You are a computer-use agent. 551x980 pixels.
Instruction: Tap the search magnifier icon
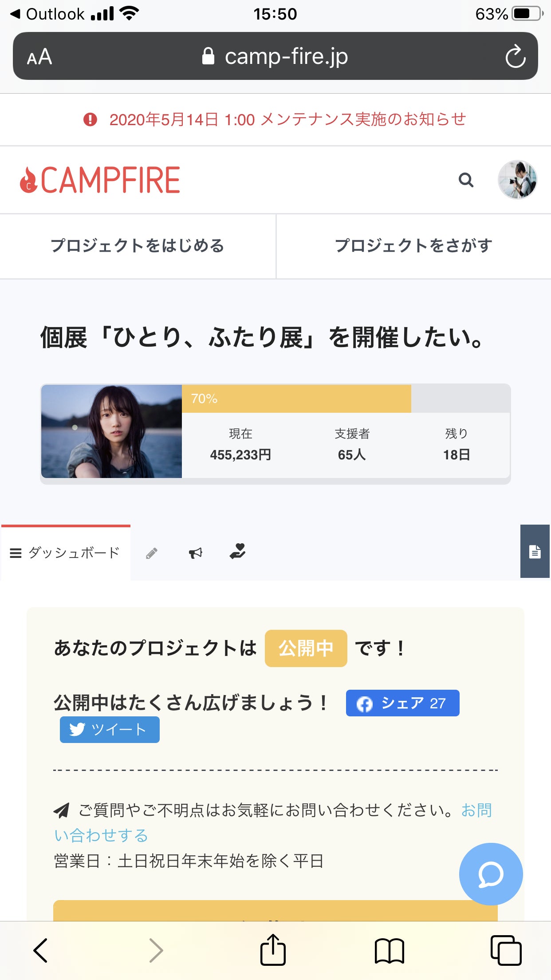click(x=466, y=180)
